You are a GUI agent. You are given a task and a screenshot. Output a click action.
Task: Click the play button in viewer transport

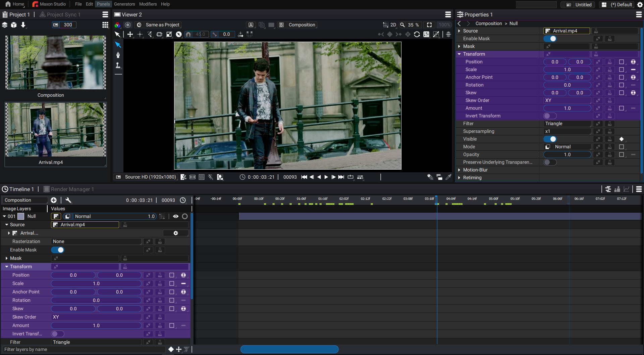[x=326, y=177]
